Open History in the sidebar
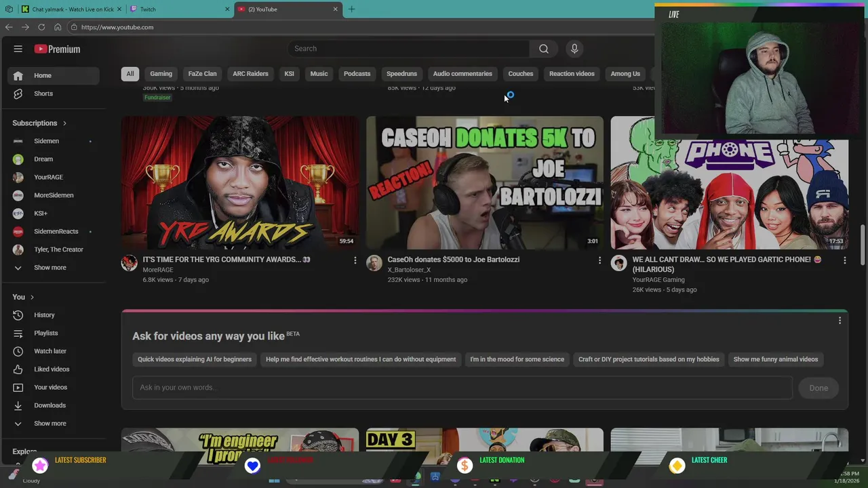 (54, 315)
